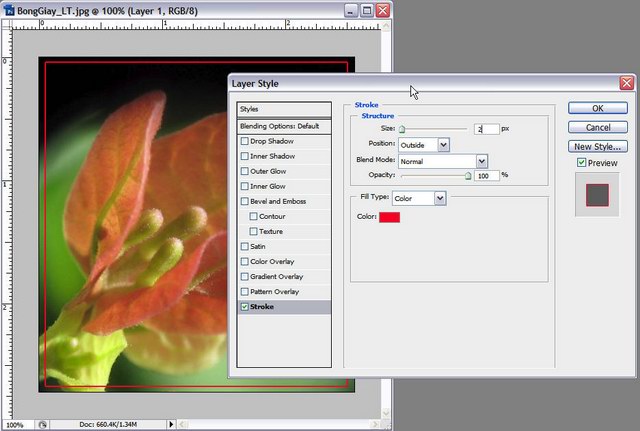Click the Opacity percent input field
This screenshot has height=431, width=640.
pos(487,176)
